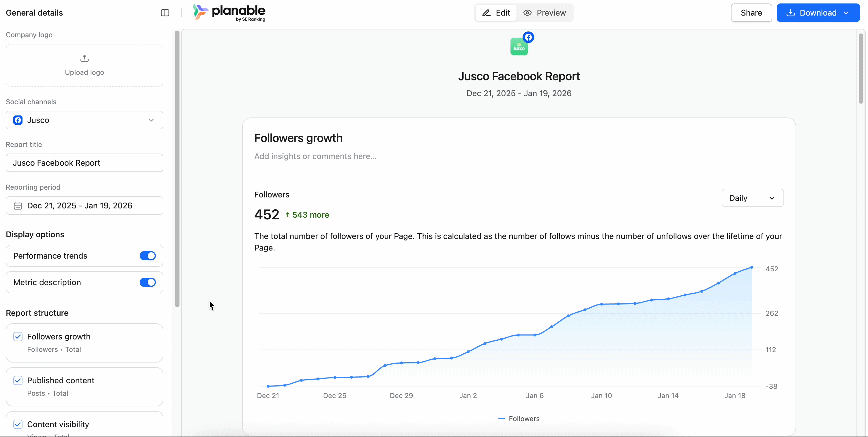Turn off Metric description toggle
The height and width of the screenshot is (437, 868).
pos(147,282)
